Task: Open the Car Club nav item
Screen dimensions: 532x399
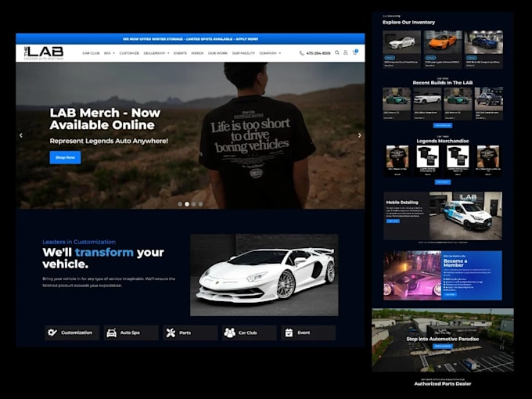Action: tap(91, 53)
